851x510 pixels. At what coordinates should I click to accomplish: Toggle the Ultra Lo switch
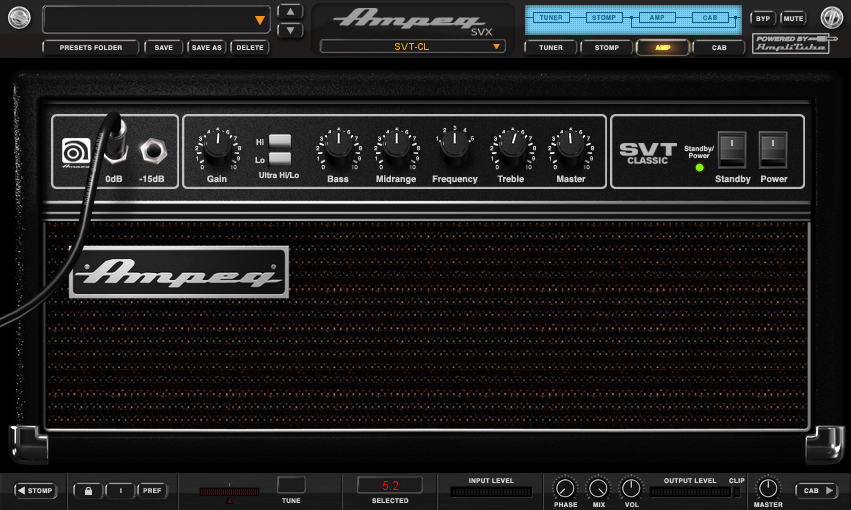pos(280,160)
